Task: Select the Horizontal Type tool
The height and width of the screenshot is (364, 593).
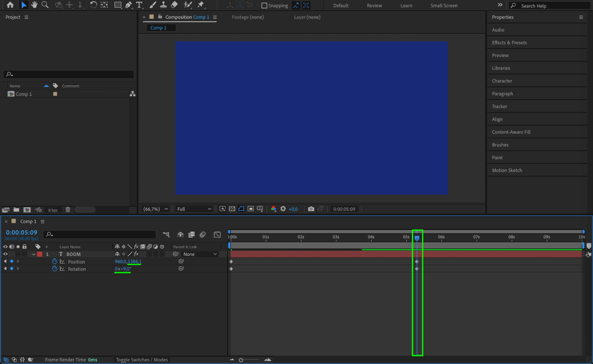Action: click(x=139, y=5)
